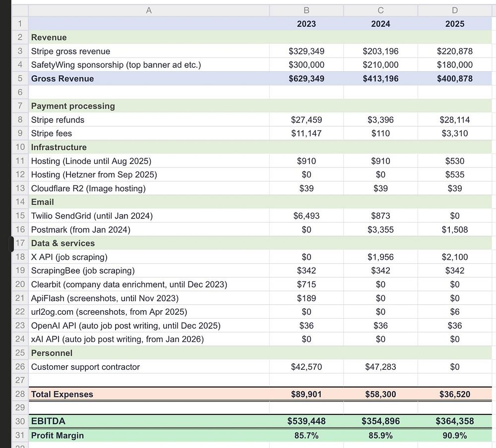496x448 pixels.
Task: Click the 2023 Gross Revenue cell
Action: (x=306, y=78)
